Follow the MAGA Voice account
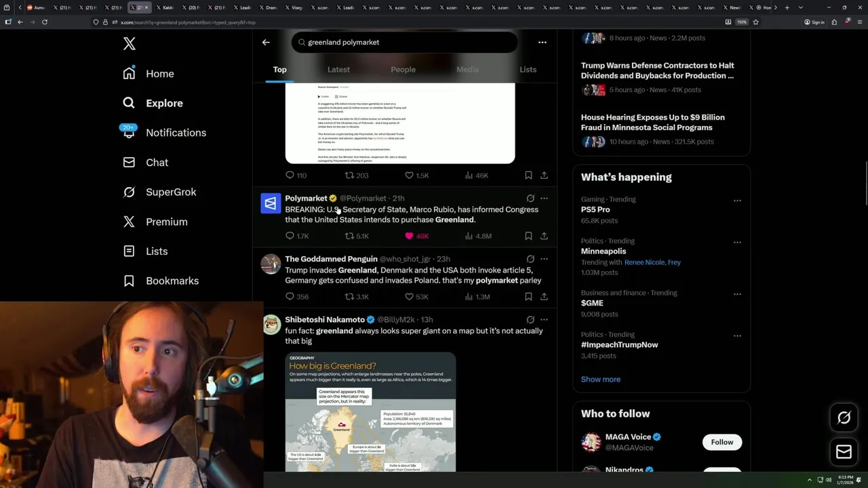This screenshot has height=488, width=868. tap(722, 442)
